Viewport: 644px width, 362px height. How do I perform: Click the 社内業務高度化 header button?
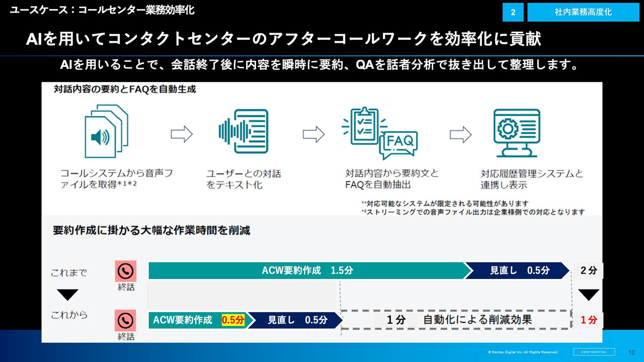(583, 11)
